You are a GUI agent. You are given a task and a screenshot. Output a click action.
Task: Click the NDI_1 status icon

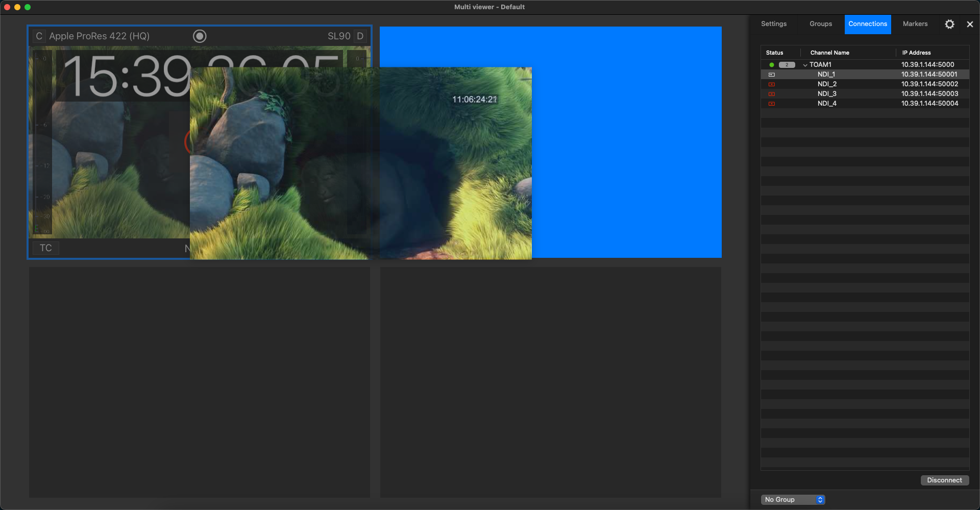click(x=772, y=75)
